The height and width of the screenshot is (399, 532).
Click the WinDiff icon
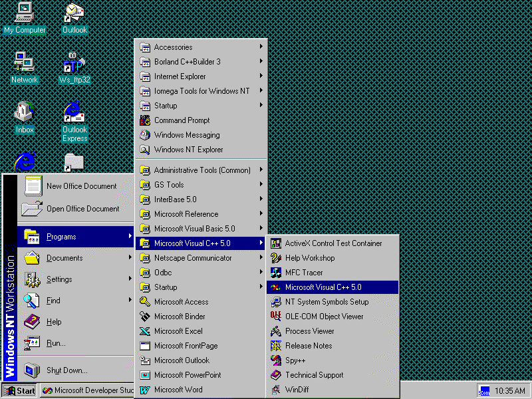click(x=276, y=390)
